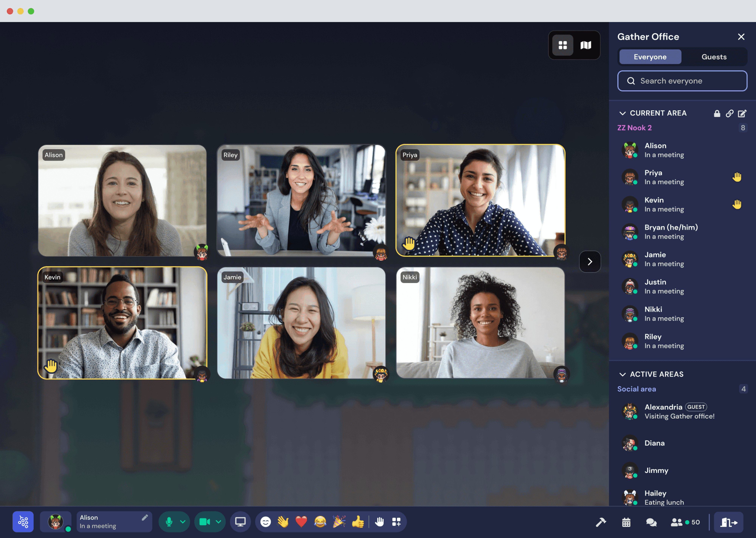Select the Everyone tab
Screen dimensions: 756x538
tap(650, 57)
